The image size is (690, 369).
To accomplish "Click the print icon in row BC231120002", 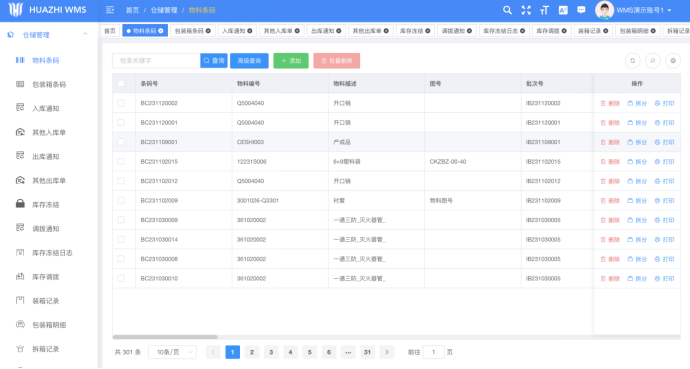I will [664, 103].
